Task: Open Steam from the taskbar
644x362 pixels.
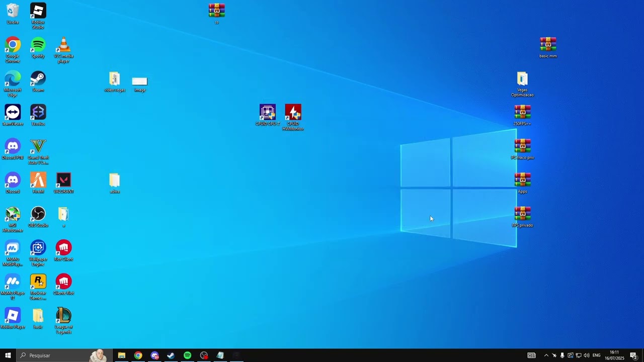Action: (171, 355)
